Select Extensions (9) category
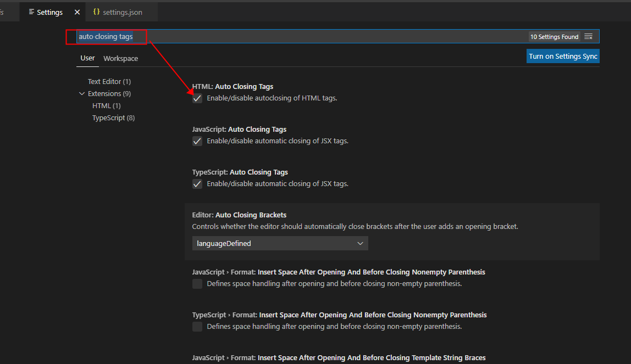Viewport: 631px width, 364px height. [109, 94]
